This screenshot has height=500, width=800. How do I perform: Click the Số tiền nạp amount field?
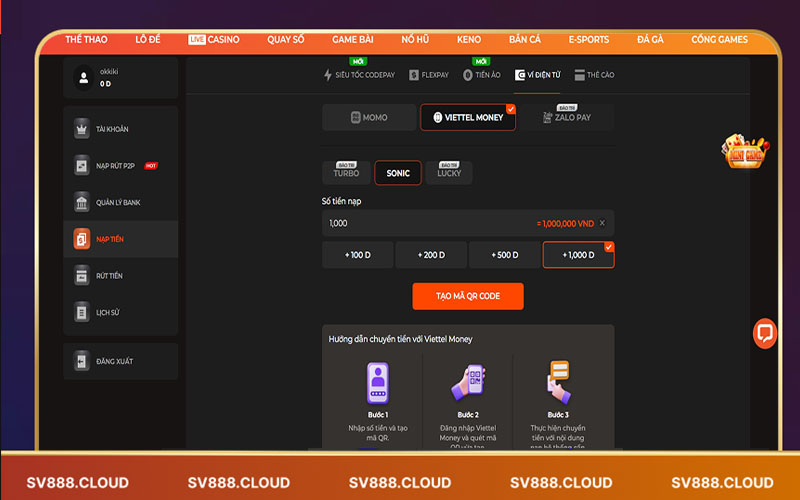(468, 223)
